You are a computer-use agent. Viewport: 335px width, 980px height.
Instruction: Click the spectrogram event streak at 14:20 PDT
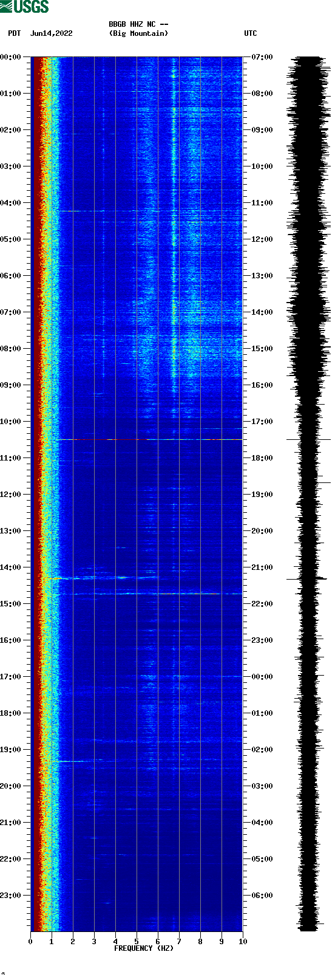pyautogui.click(x=103, y=578)
